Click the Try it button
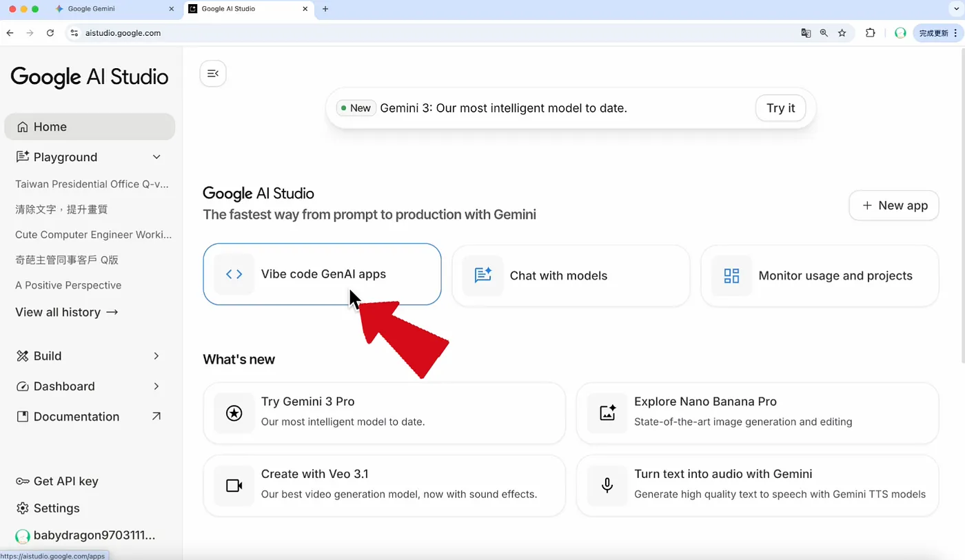The image size is (965, 560). 781,108
